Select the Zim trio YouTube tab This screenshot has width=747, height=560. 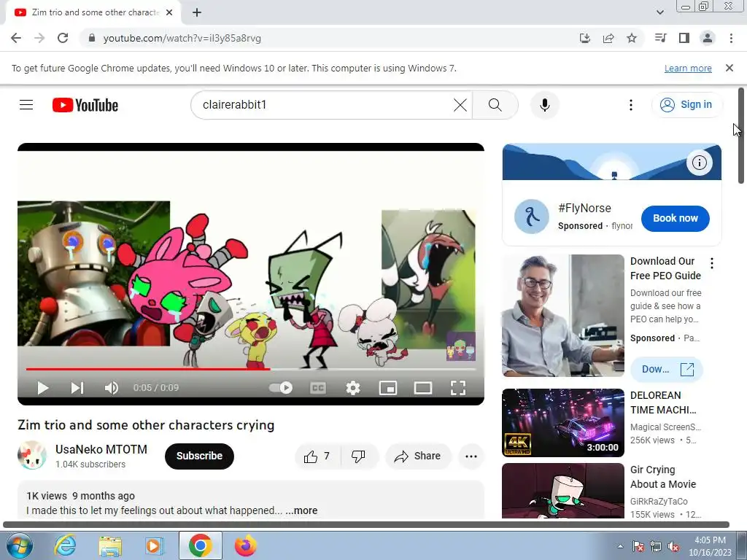93,12
